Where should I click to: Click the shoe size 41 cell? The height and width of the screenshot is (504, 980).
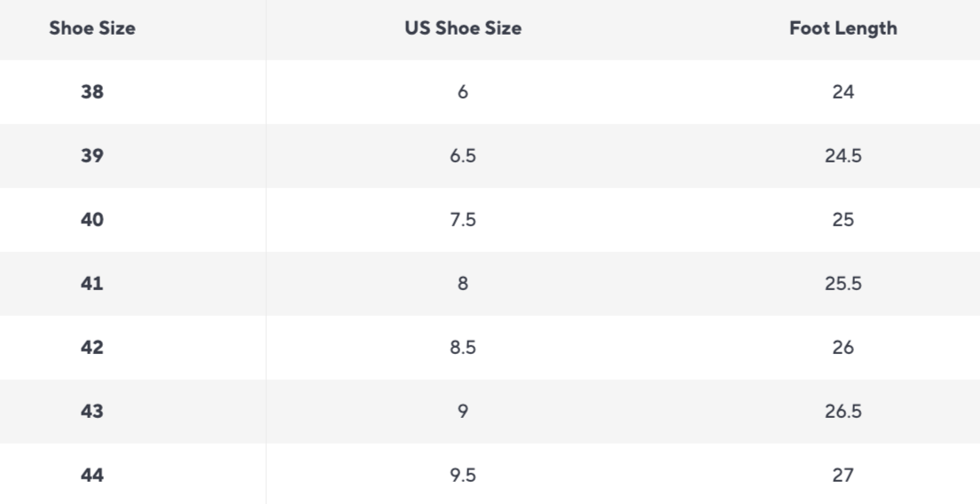(92, 284)
